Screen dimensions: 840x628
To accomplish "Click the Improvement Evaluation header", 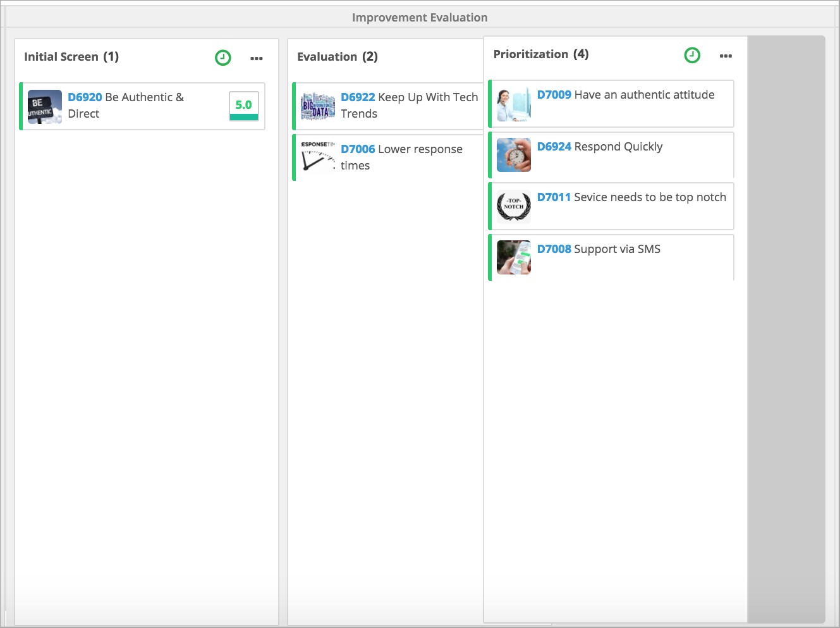I will click(420, 18).
